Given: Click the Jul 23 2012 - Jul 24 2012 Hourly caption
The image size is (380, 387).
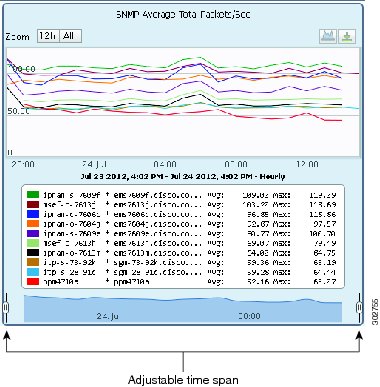Looking at the screenshot, I should [183, 176].
